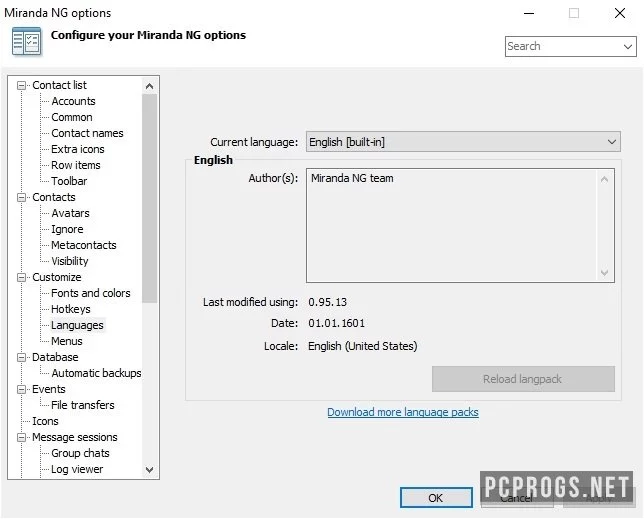Viewport: 644px width, 519px height.
Task: Select the Contact list parent node label
Action: [60, 85]
